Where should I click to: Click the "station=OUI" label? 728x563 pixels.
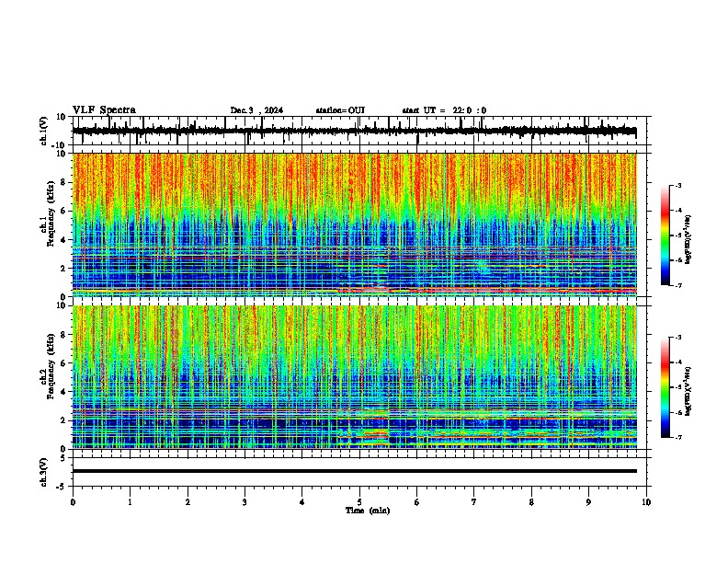tap(340, 110)
